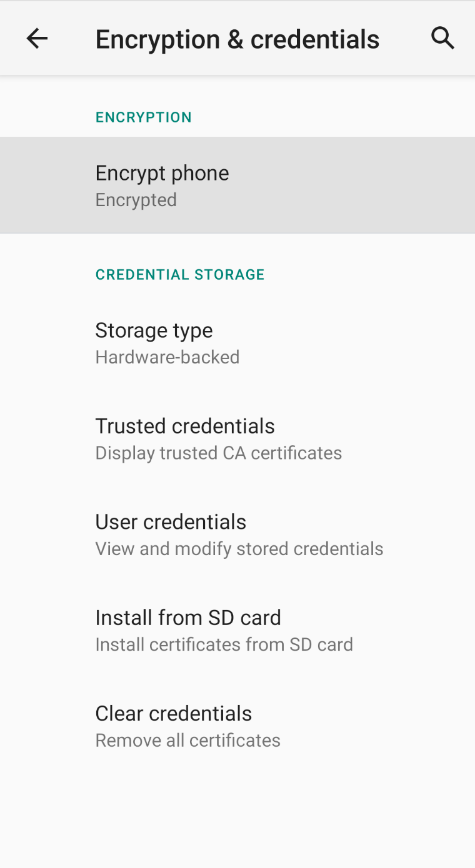Tap the ENCRYPTION section header
475x868 pixels.
coord(143,117)
